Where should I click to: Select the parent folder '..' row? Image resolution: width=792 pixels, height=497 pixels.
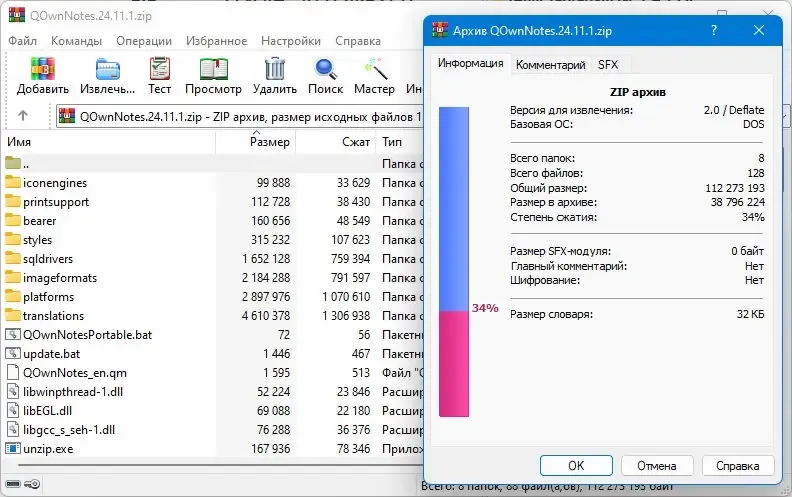coord(214,164)
